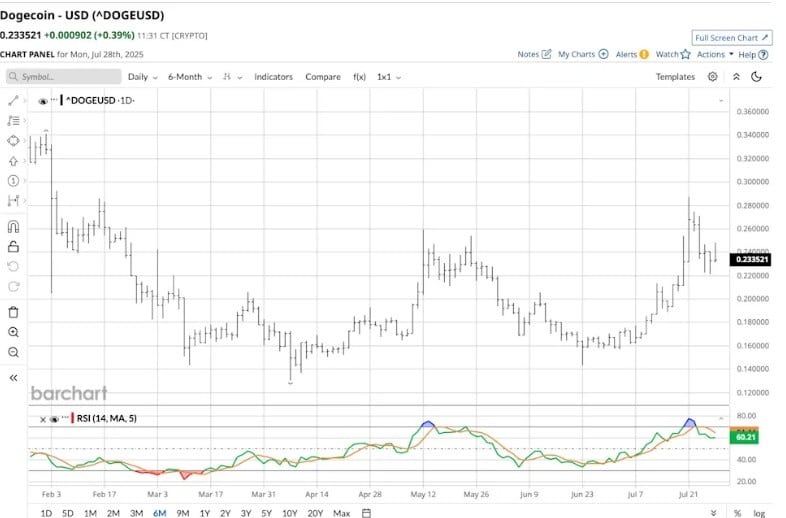Select the 1Y time range
The width and height of the screenshot is (786, 518).
pos(205,513)
